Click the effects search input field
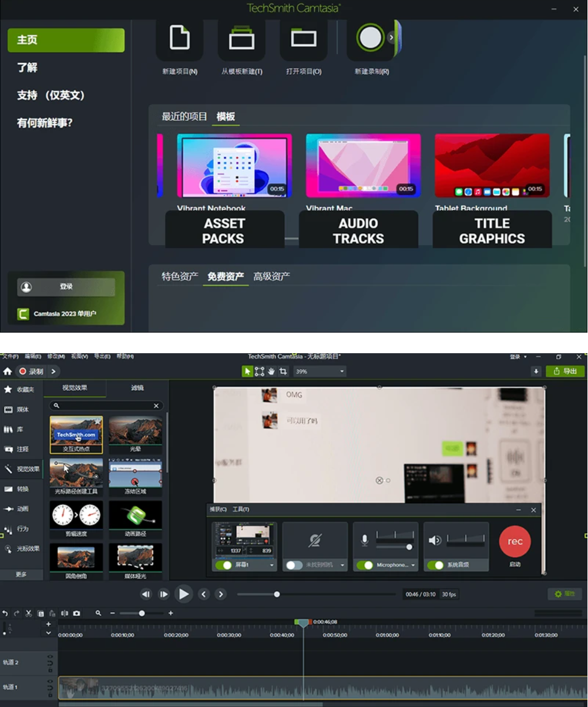 tap(106, 406)
